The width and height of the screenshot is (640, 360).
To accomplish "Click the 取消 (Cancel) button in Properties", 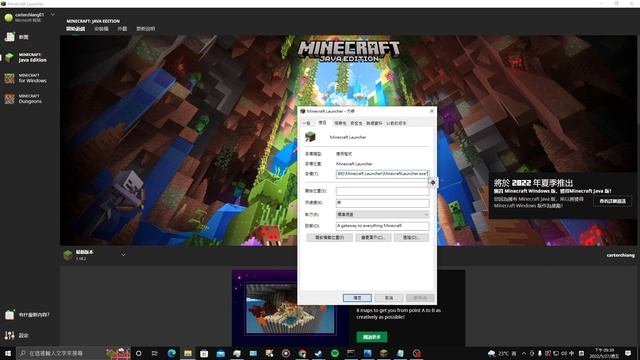I will (x=389, y=298).
